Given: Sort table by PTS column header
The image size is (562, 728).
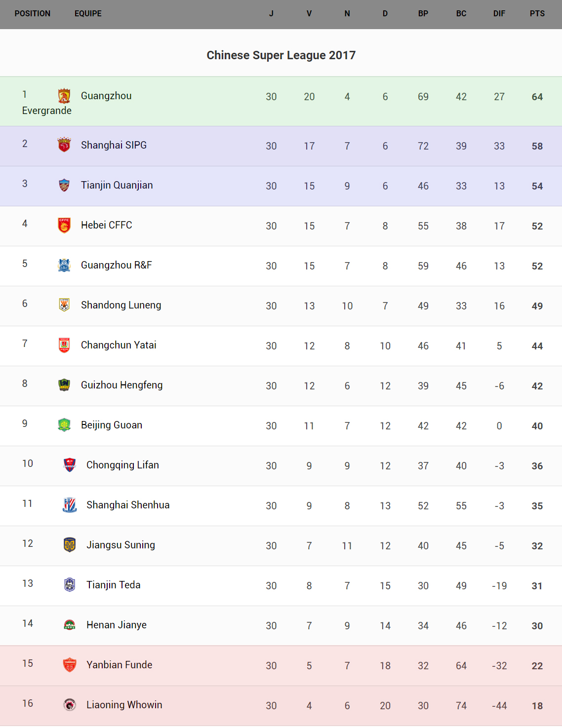Looking at the screenshot, I should coord(537,14).
